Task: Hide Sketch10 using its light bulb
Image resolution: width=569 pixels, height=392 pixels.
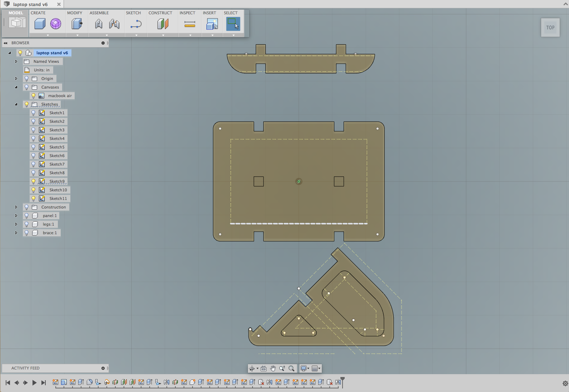Action: (33, 190)
